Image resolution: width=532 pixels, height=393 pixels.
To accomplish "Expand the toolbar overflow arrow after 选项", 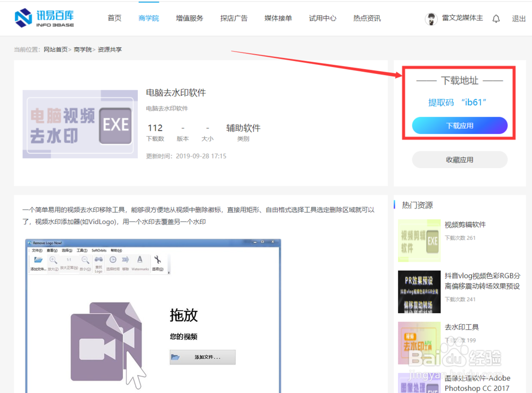I will click(169, 272).
